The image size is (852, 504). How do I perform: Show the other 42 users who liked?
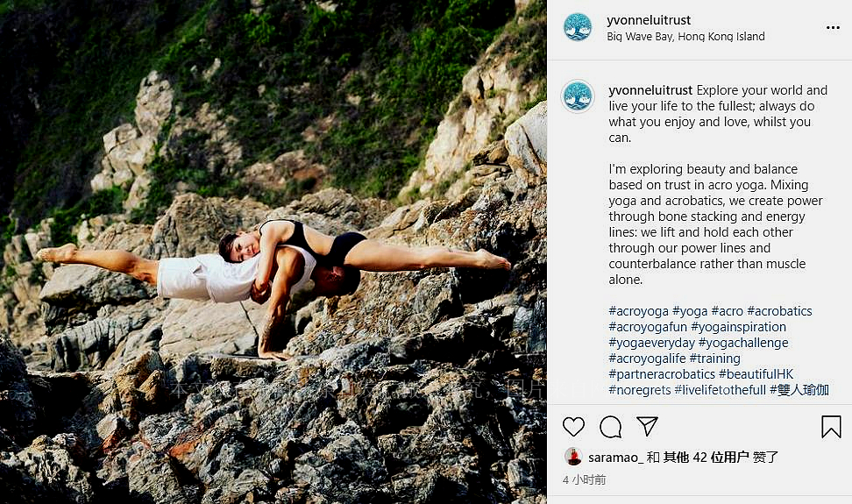(x=706, y=458)
